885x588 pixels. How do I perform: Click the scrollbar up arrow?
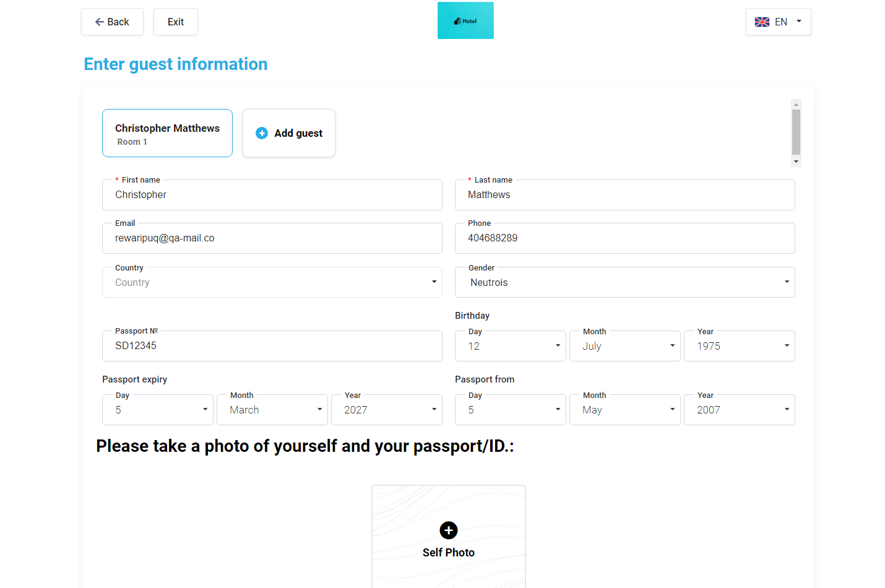[796, 105]
